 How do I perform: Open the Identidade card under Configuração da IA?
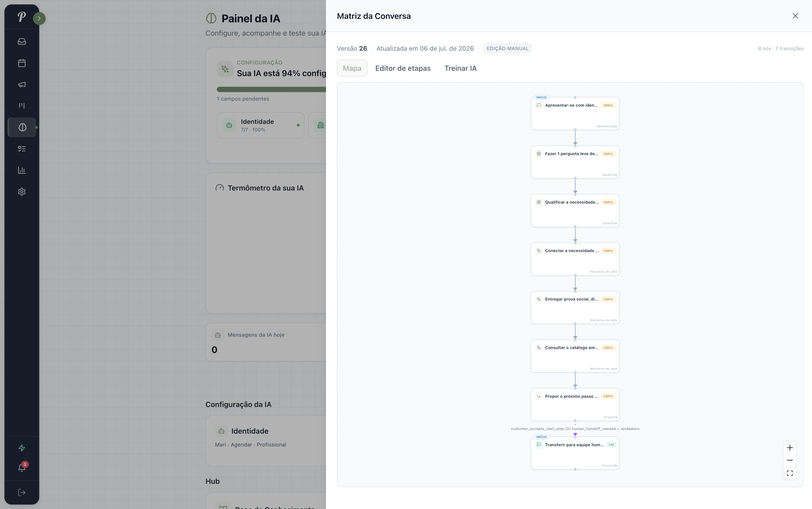click(x=266, y=441)
